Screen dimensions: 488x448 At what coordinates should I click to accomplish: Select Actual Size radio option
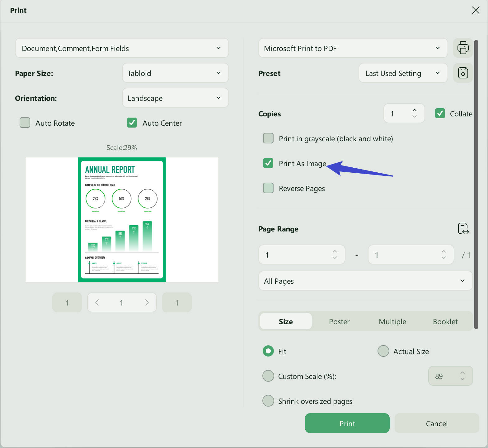(383, 351)
